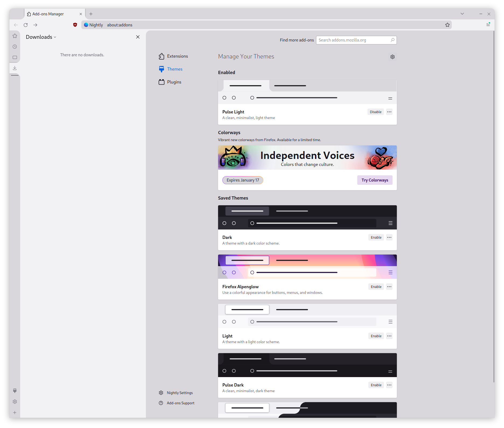Enable the Pulse Dark theme
Screen dimensions: 504x428
[376, 385]
